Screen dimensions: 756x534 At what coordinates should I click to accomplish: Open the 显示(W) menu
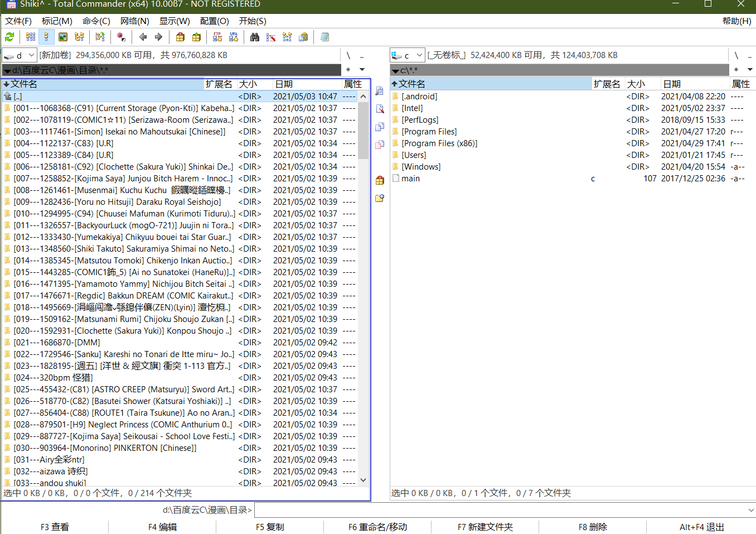[x=175, y=21]
